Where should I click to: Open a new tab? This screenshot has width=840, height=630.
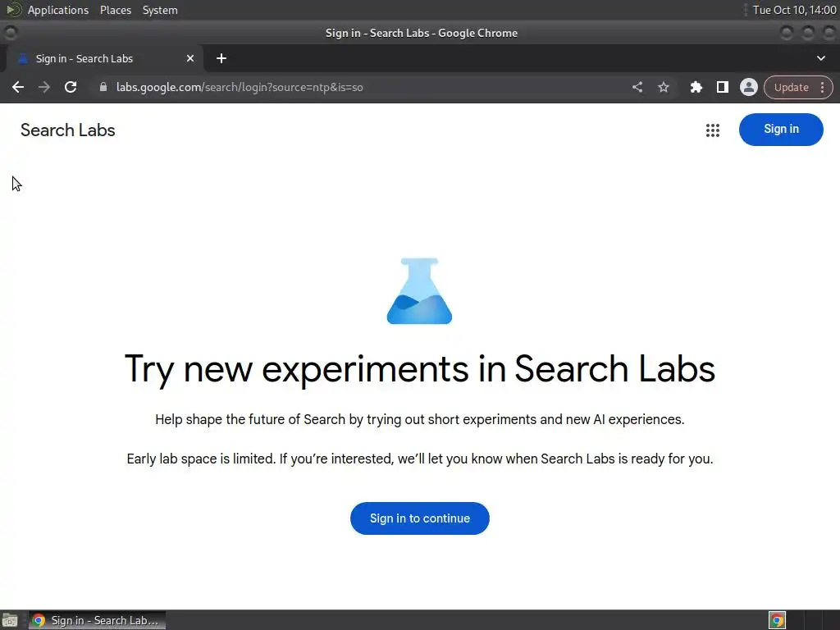click(221, 58)
